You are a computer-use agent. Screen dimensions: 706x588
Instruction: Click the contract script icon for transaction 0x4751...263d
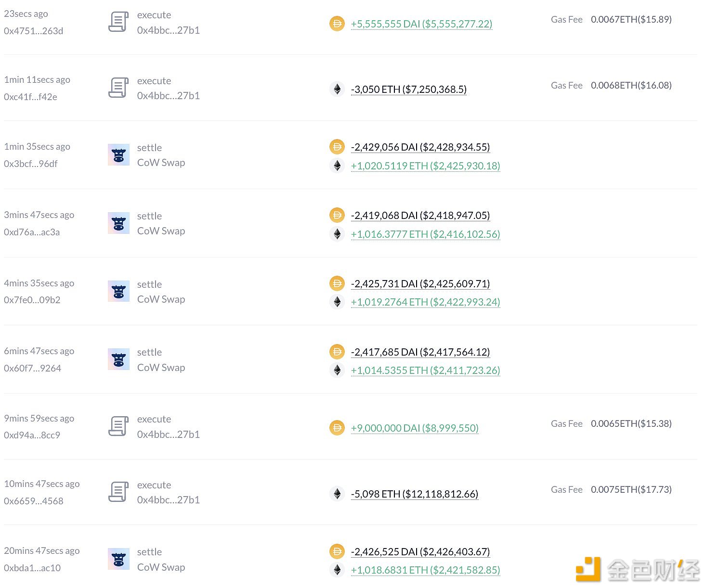tap(118, 22)
